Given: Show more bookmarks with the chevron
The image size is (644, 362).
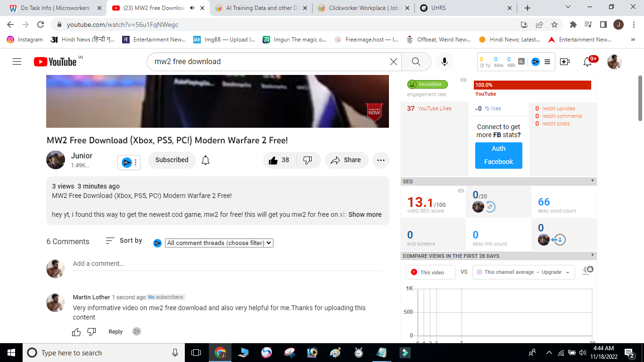Looking at the screenshot, I should click(632, 40).
